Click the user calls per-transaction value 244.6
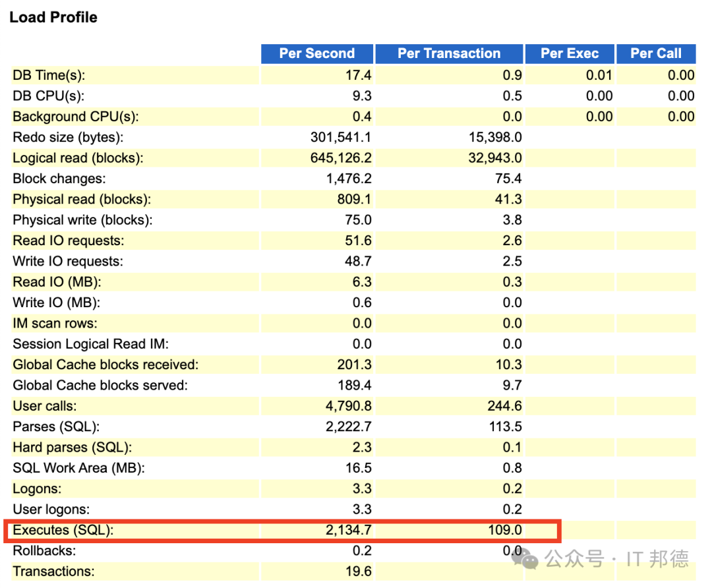 click(x=504, y=406)
